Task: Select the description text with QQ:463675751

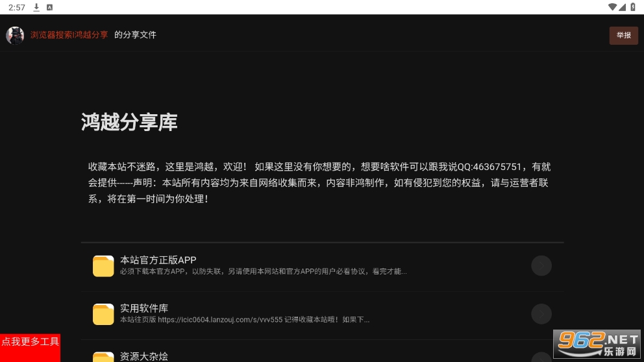Action: tap(319, 183)
